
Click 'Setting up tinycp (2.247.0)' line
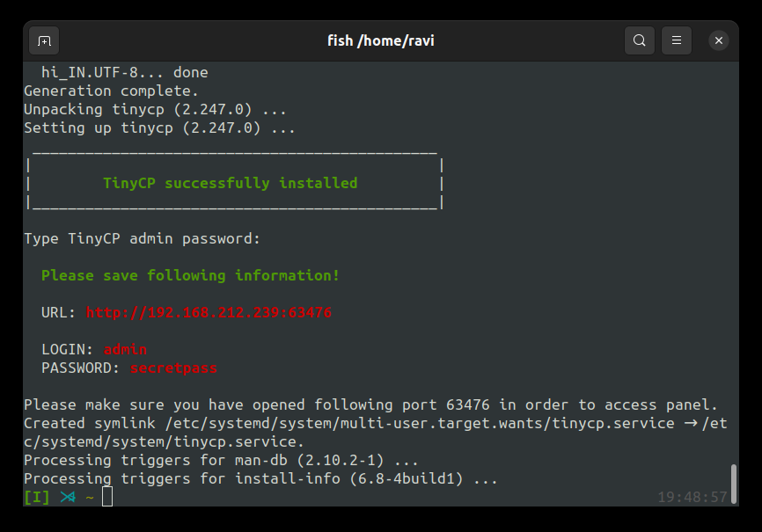159,128
